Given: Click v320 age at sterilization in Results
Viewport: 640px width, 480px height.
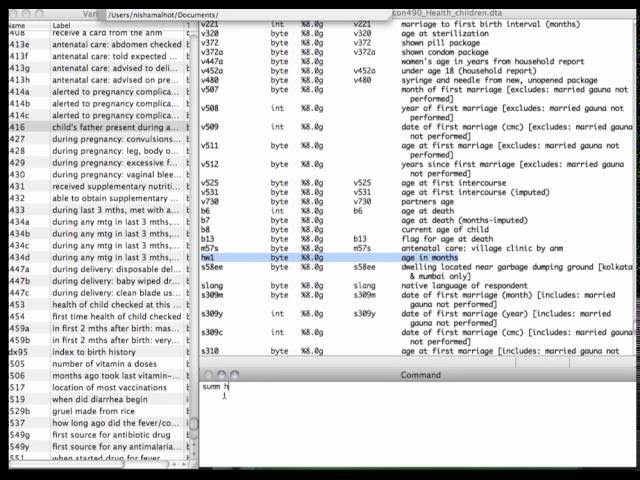Looking at the screenshot, I should tap(344, 33).
